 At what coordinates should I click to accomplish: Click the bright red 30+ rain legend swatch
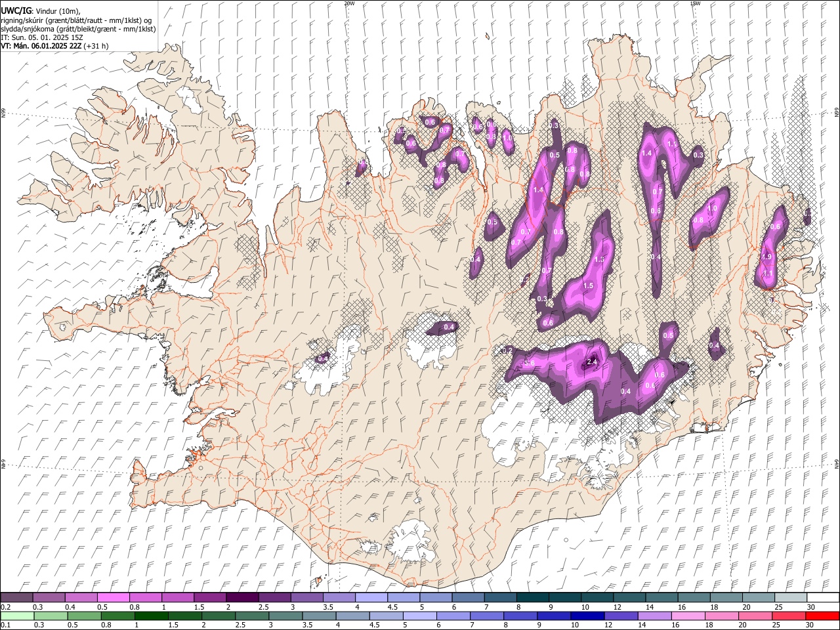coord(822,616)
